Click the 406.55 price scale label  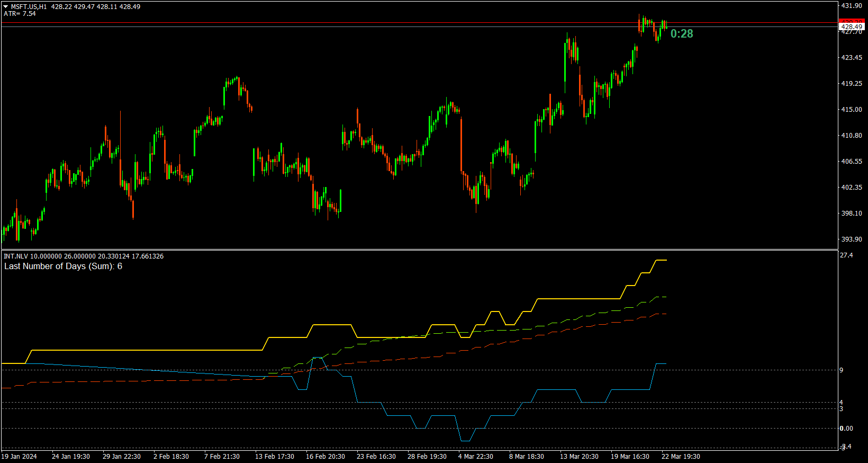[852, 162]
